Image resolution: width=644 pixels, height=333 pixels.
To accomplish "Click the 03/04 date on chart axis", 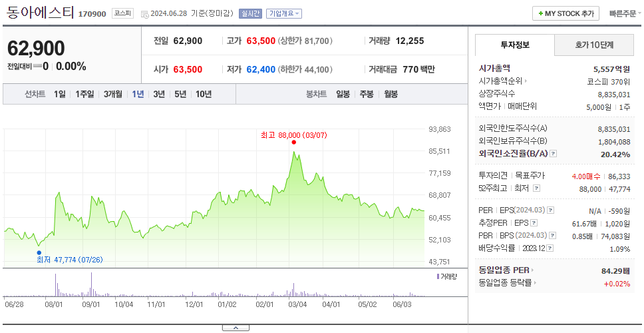I will click(x=297, y=304).
